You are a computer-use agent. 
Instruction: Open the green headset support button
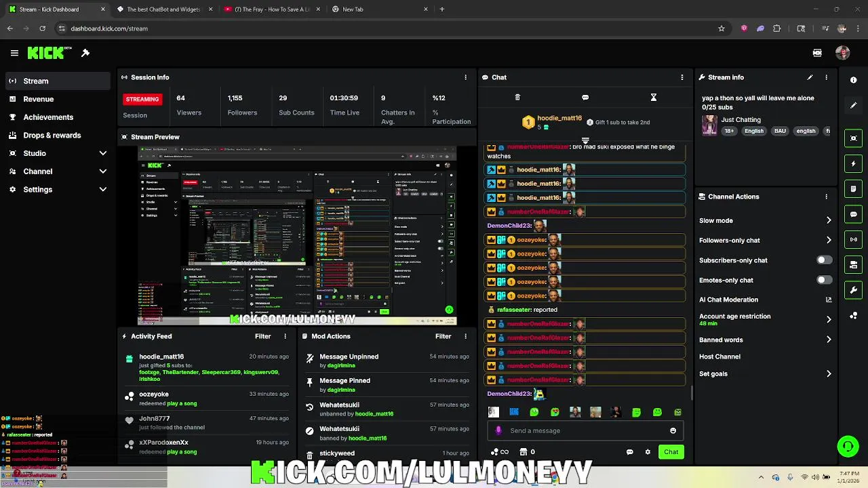(848, 446)
